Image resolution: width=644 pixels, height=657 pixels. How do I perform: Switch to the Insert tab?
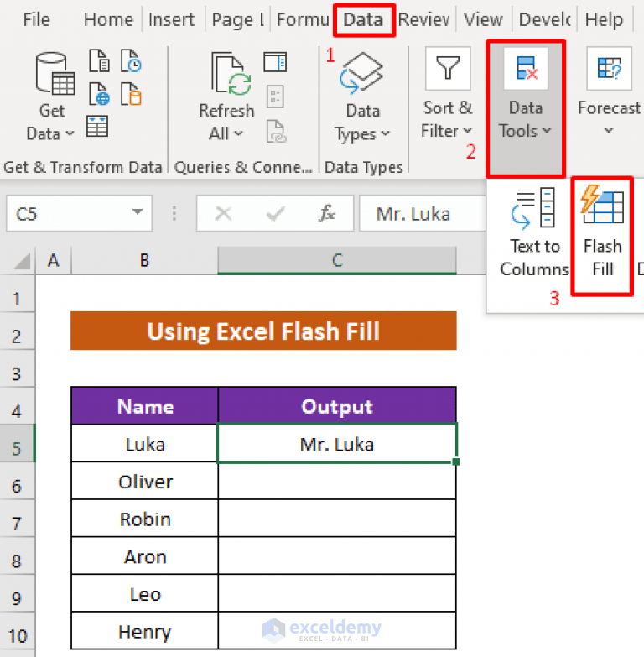[171, 19]
